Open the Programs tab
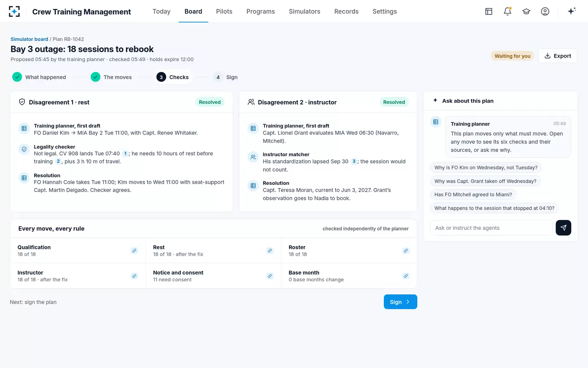The height and width of the screenshot is (368, 588). point(261,11)
